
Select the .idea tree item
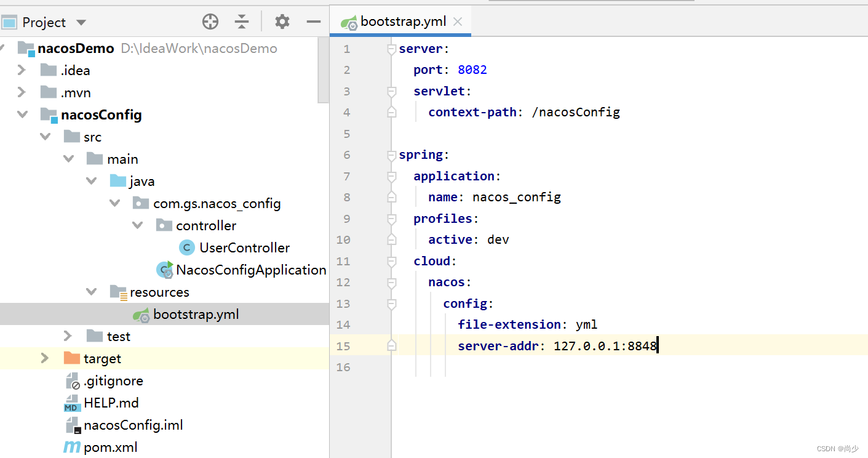[75, 70]
